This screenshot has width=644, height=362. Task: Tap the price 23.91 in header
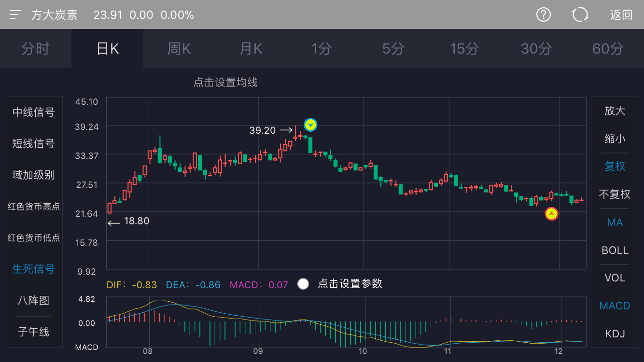[108, 15]
